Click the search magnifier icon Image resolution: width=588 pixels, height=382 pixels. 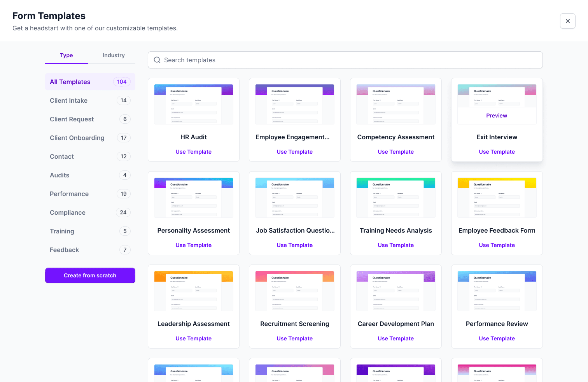(x=157, y=60)
